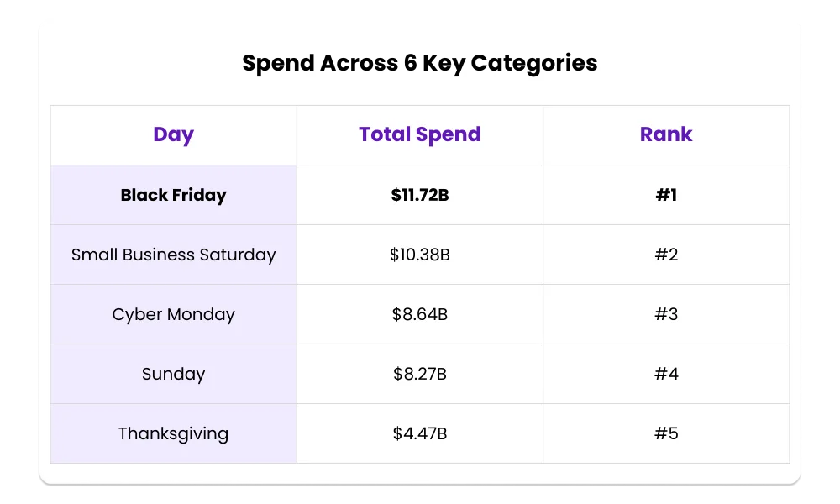Select the $8.64B spend value
Image resolution: width=840 pixels, height=504 pixels.
(x=419, y=314)
